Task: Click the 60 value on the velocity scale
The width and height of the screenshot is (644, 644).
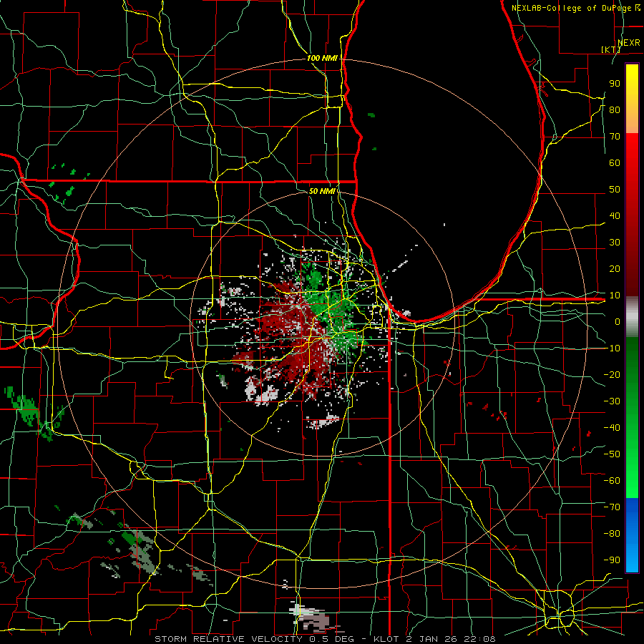Action: pyautogui.click(x=615, y=163)
